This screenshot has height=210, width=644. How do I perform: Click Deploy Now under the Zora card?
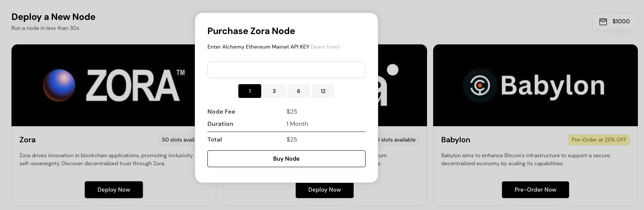point(114,190)
